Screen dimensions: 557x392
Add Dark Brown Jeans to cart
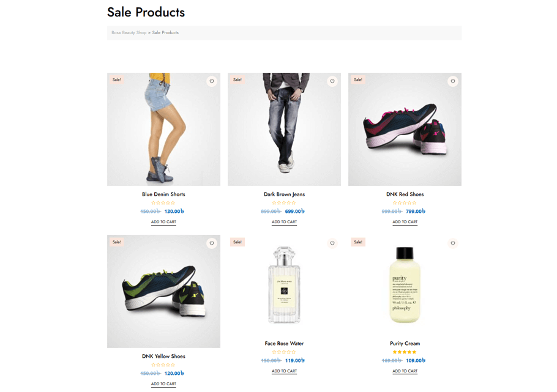pos(284,221)
